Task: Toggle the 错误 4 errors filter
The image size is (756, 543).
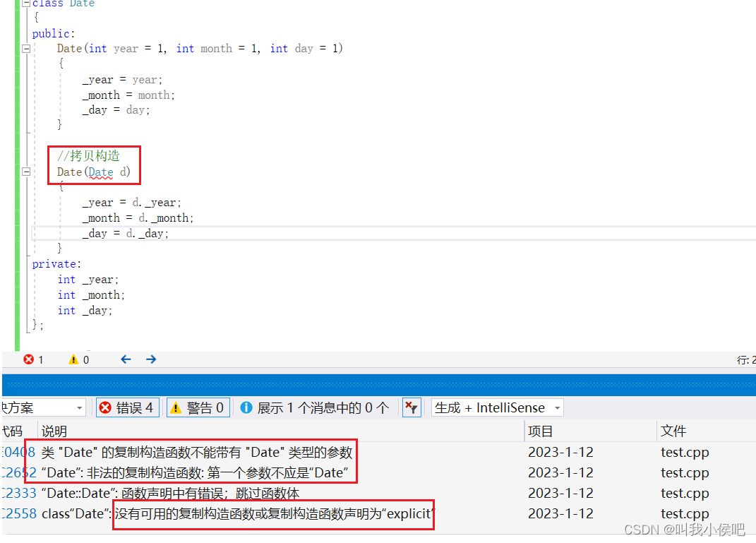Action: [x=128, y=408]
